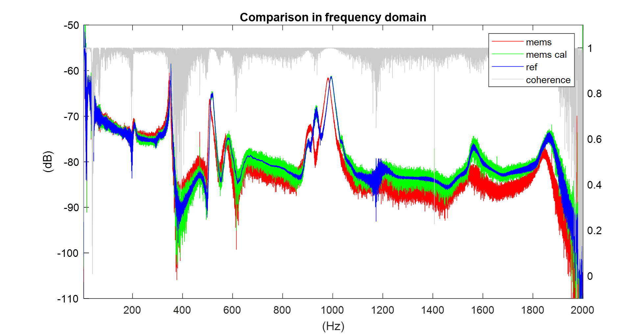
Task: Click the gray coherence line sample in legend
Action: click(507, 79)
